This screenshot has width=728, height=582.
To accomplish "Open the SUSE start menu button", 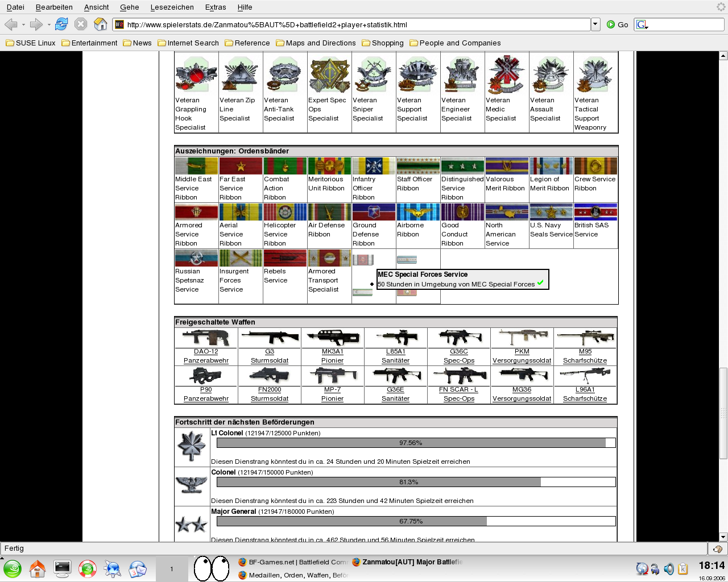I will (12, 569).
